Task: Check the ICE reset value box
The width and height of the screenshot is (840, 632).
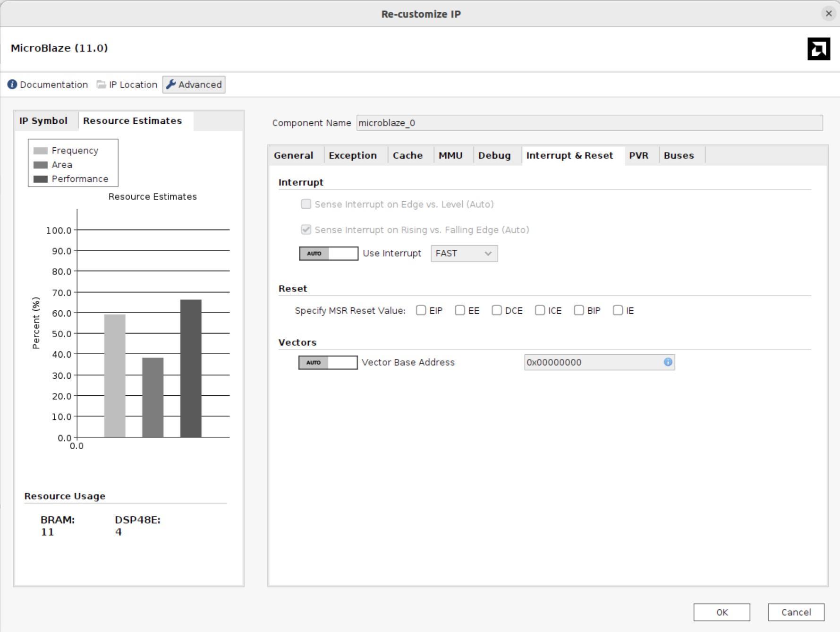Action: pos(540,310)
